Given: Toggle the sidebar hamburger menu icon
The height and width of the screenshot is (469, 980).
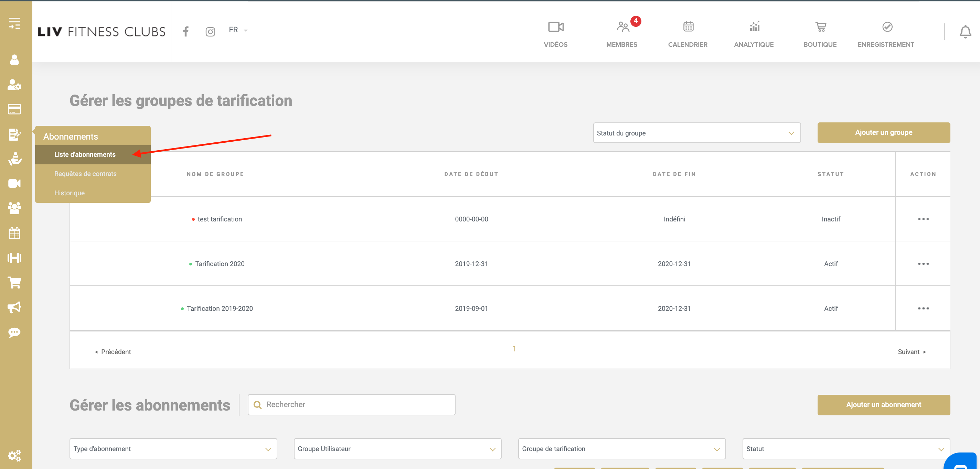Looking at the screenshot, I should tap(14, 24).
